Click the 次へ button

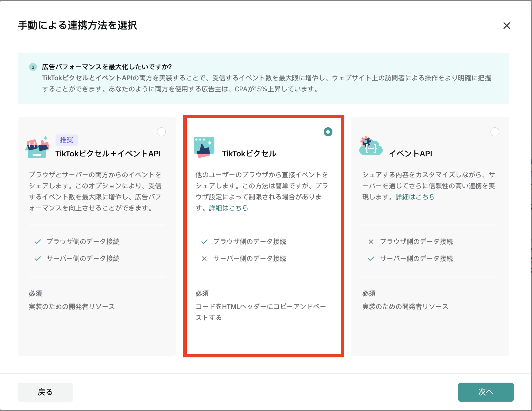pos(486,392)
